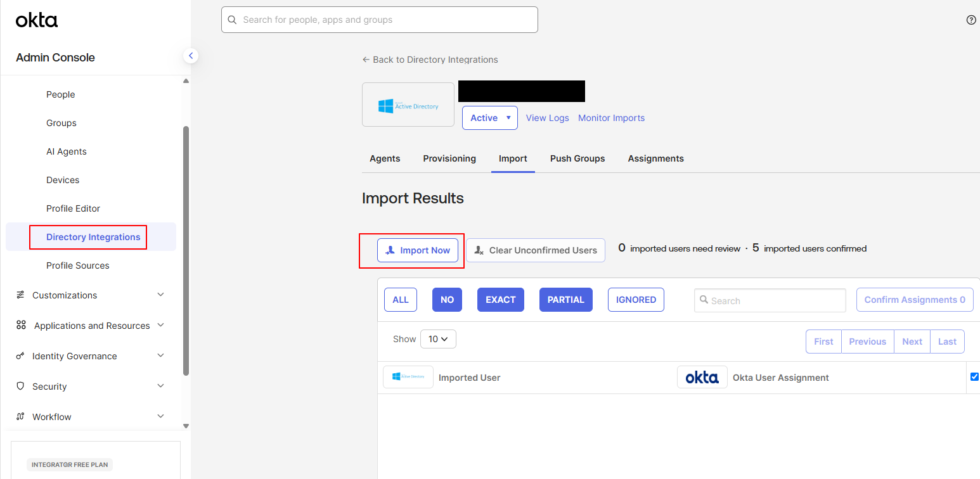Click the Active Directory icon beside Imported User
The height and width of the screenshot is (479, 980).
click(408, 377)
